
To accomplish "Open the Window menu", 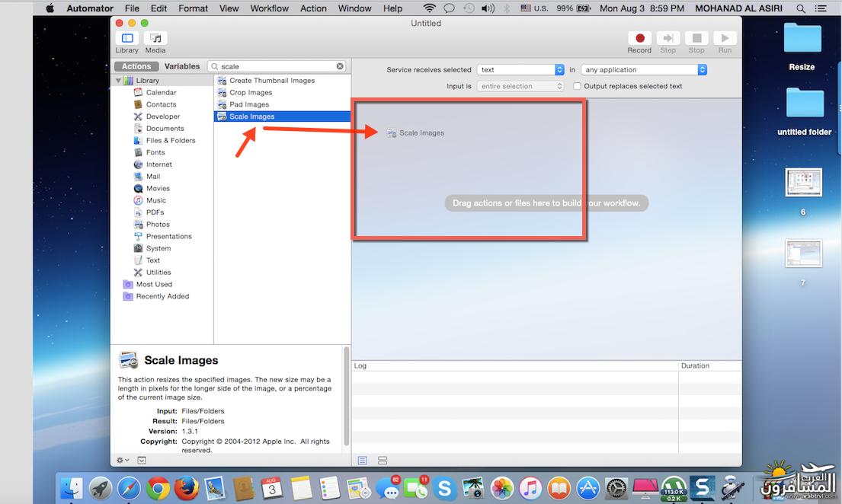I will [354, 8].
